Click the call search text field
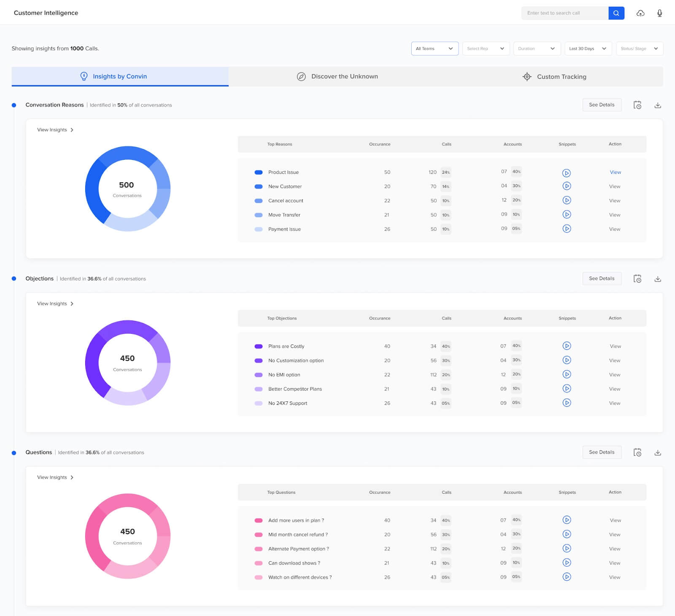This screenshot has height=616, width=675. [565, 13]
